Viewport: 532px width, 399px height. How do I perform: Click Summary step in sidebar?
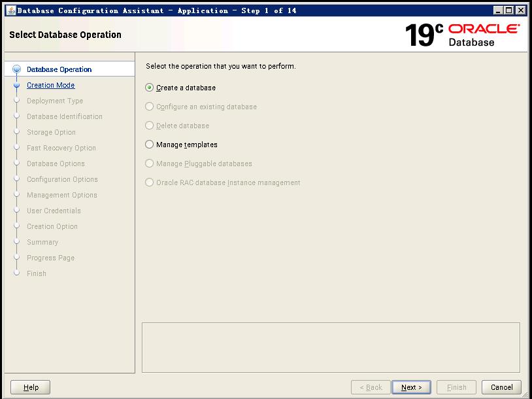tap(42, 242)
